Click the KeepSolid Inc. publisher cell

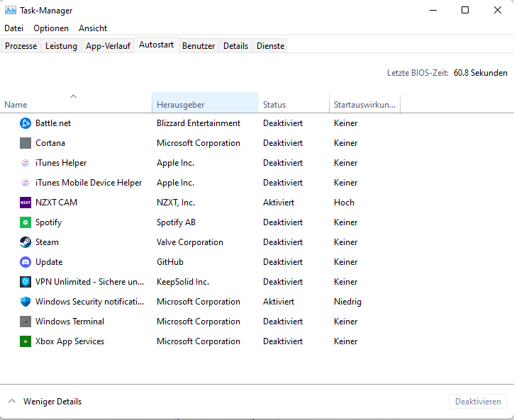pos(183,282)
